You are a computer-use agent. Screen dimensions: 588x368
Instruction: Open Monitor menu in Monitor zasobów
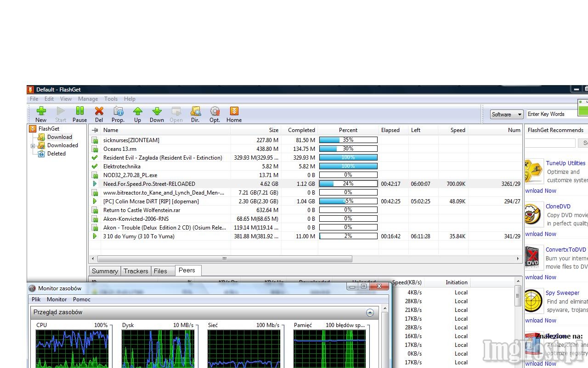[57, 299]
